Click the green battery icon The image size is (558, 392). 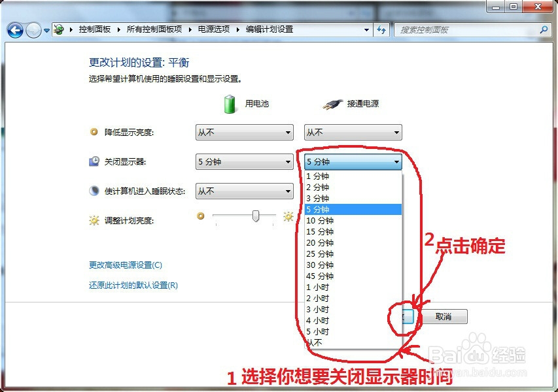(230, 104)
